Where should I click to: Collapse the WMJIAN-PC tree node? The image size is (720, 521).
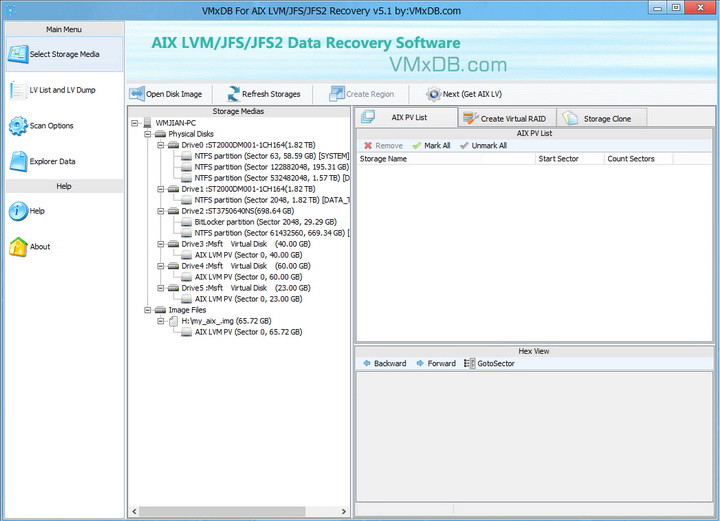tap(136, 122)
